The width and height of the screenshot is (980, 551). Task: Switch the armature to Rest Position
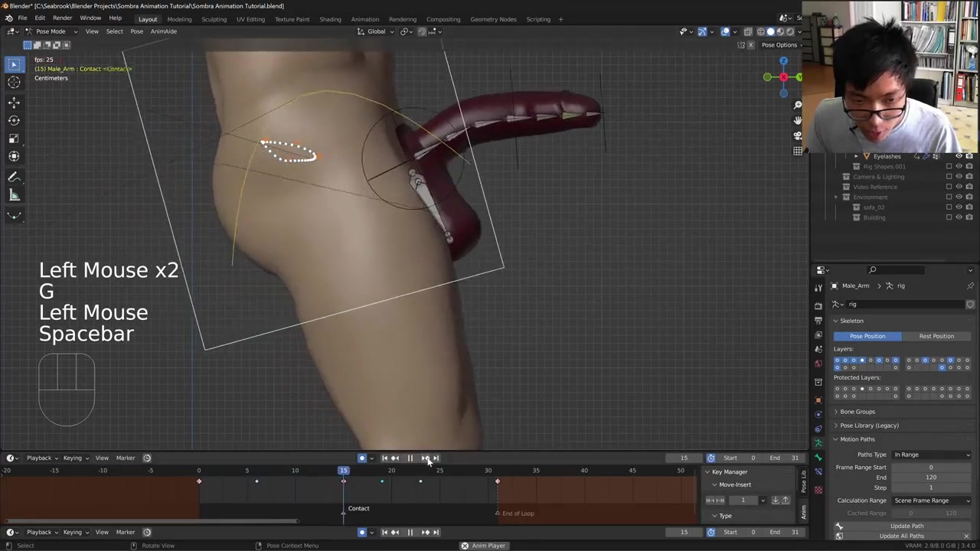(936, 336)
